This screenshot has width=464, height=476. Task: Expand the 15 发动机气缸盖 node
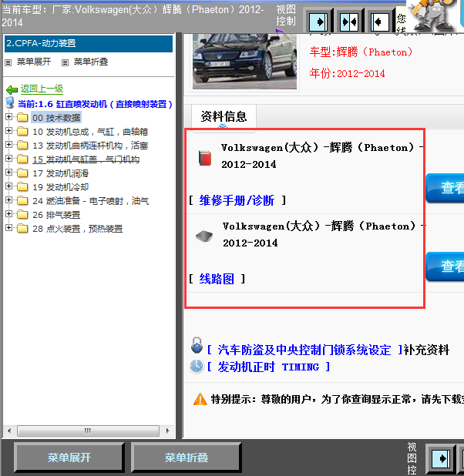(8, 158)
